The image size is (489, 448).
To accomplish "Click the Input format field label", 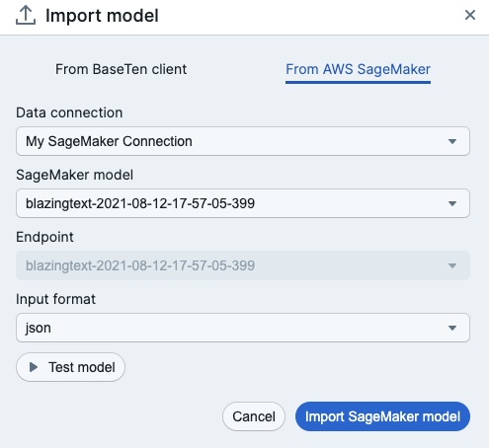I will coord(55,299).
